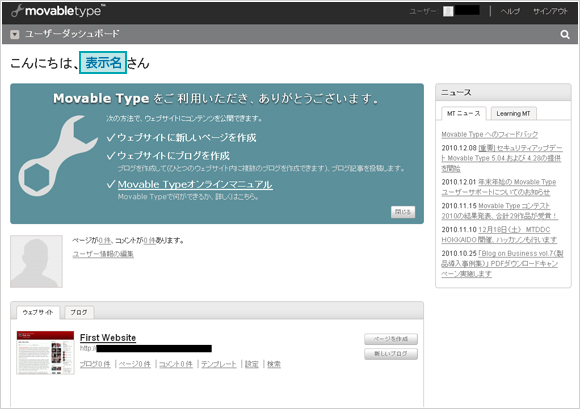Open the 2010.11.10 MTDDC HOKKAIDO news

(499, 235)
